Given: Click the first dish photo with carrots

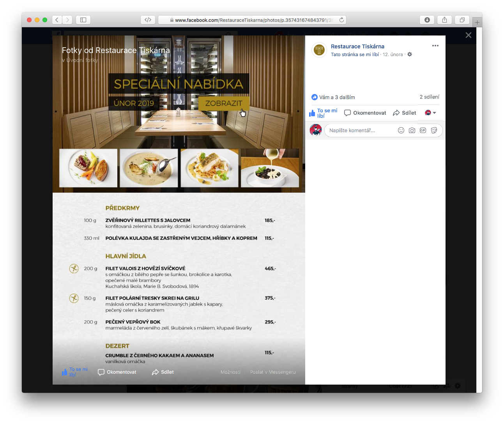Looking at the screenshot, I should point(88,168).
